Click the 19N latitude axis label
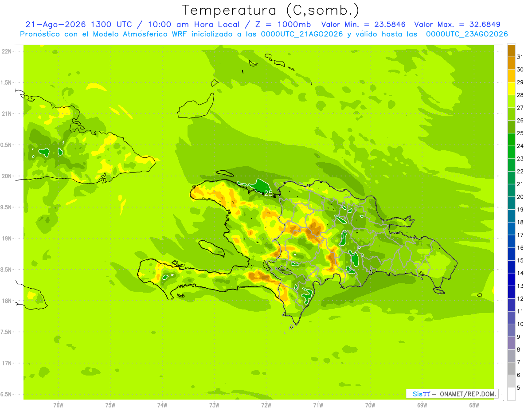The height and width of the screenshot is (411, 532). click(7, 239)
